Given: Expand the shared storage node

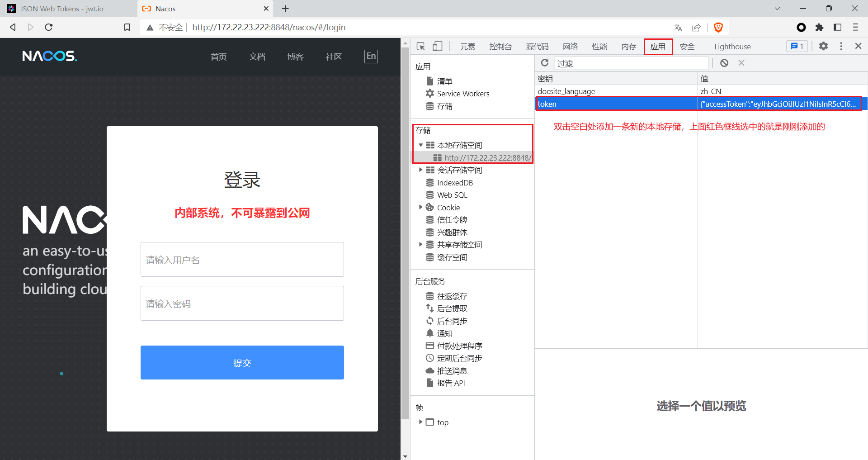Looking at the screenshot, I should (x=421, y=245).
